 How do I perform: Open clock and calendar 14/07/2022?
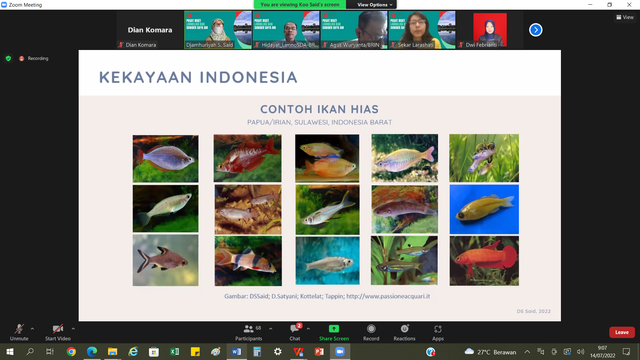[x=602, y=351]
